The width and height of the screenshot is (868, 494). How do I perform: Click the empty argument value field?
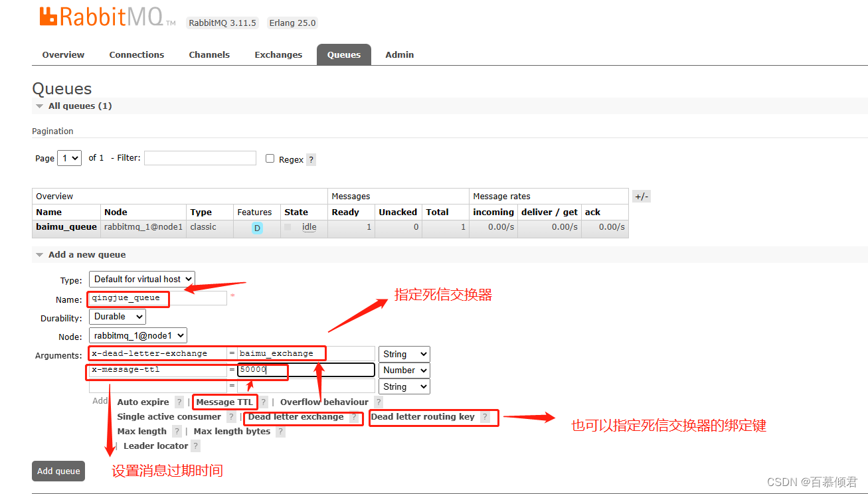click(306, 386)
